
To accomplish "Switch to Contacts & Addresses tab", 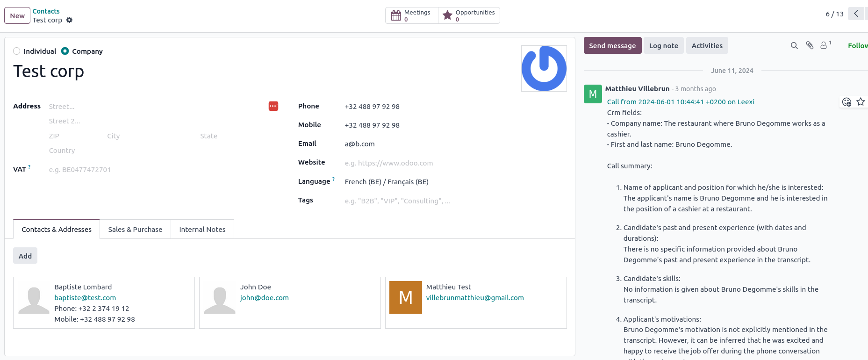I will tap(57, 229).
